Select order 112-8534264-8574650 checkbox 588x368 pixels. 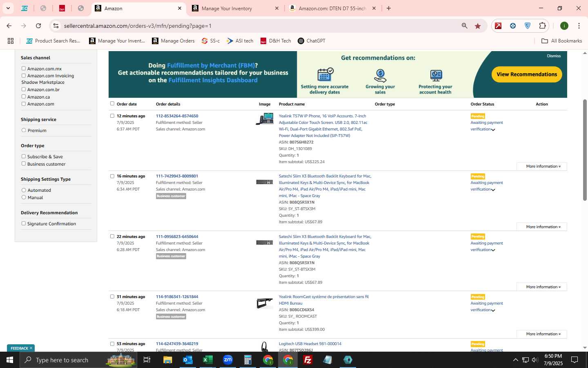pyautogui.click(x=112, y=116)
